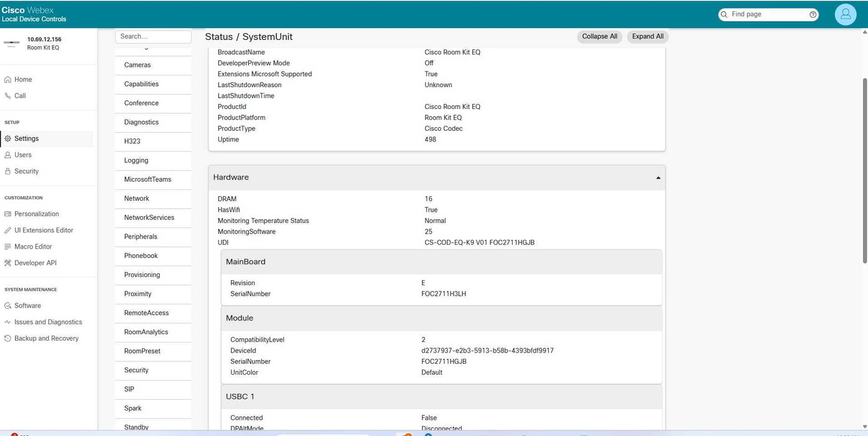
Task: Open Macro Editor via its icon
Action: [x=7, y=247]
